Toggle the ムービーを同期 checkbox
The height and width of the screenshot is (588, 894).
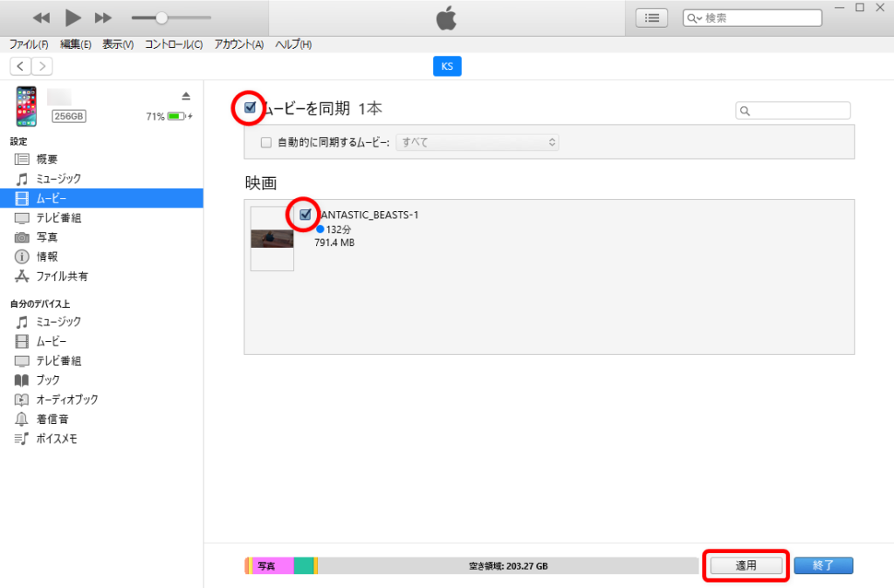click(x=250, y=107)
